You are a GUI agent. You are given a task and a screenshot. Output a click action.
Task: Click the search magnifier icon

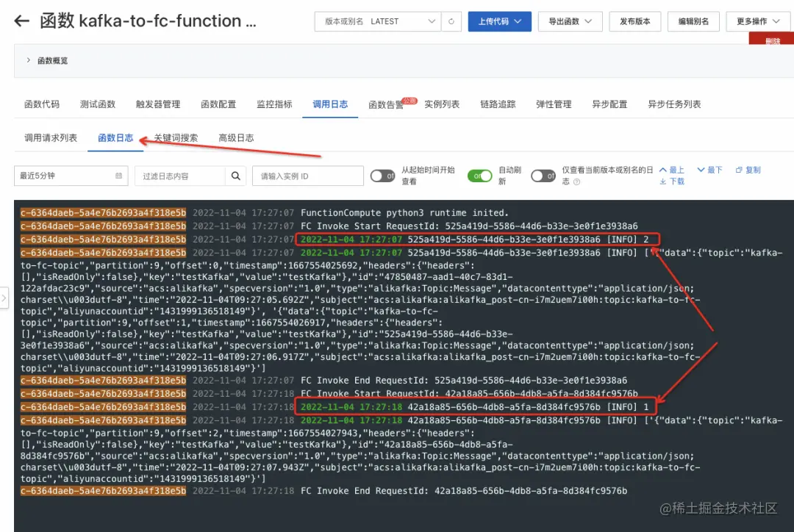coord(235,176)
